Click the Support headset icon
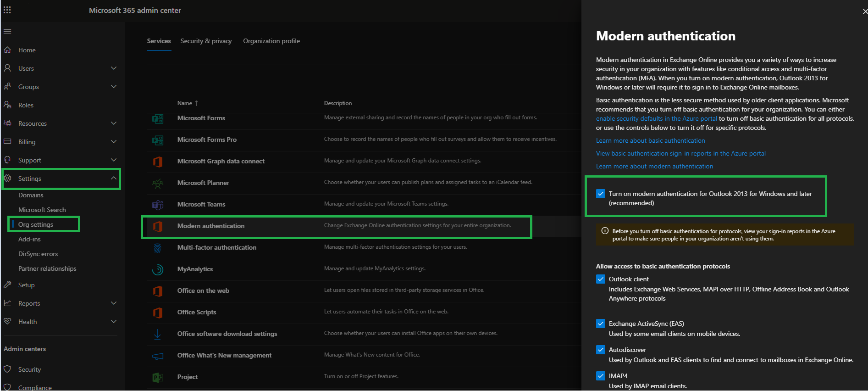The width and height of the screenshot is (868, 391). point(7,160)
